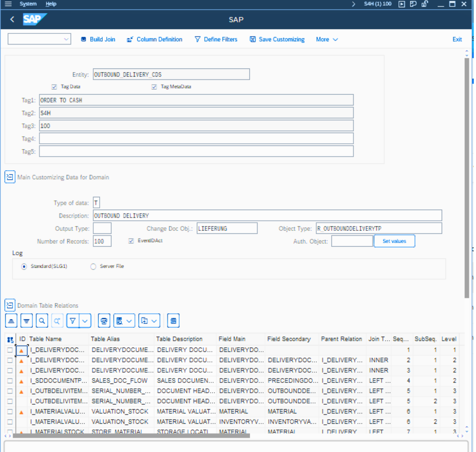This screenshot has width=476, height=452.
Task: Uncheck the Tag Data checkbox
Action: click(x=54, y=87)
